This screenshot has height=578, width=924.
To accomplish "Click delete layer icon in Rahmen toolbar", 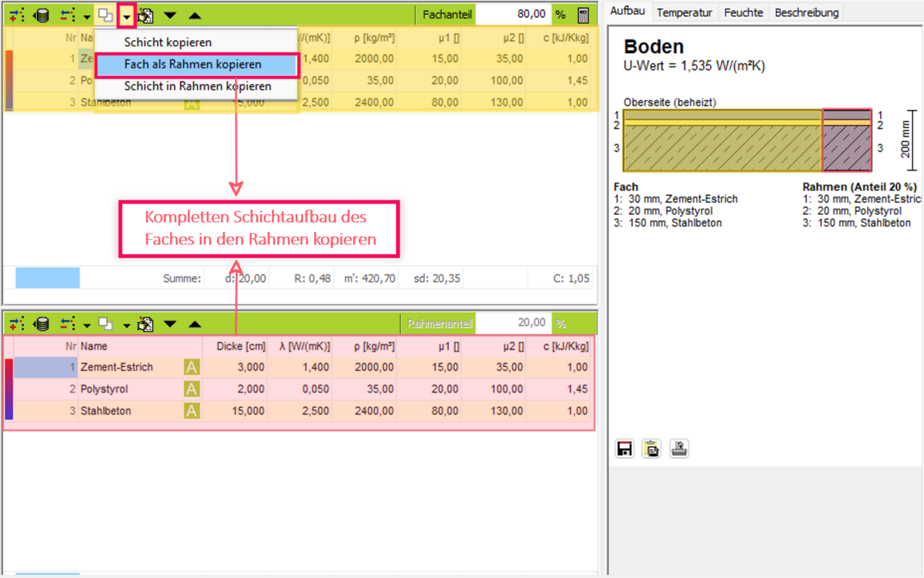I will (67, 324).
